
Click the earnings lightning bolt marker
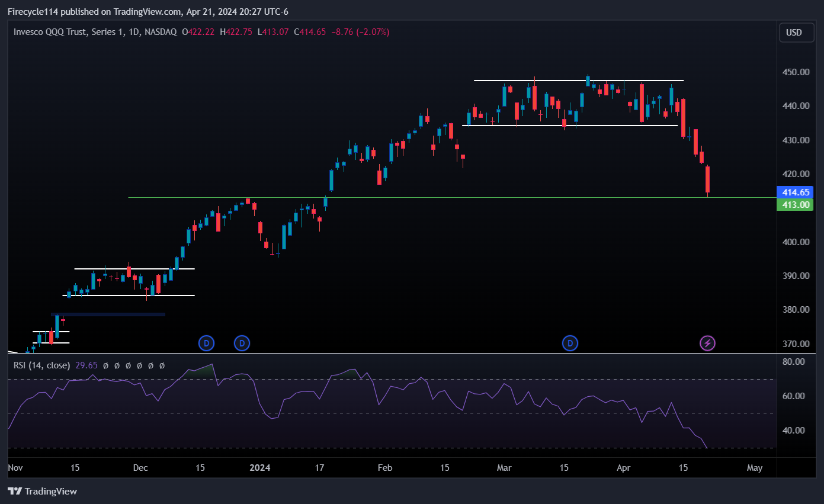(x=707, y=343)
